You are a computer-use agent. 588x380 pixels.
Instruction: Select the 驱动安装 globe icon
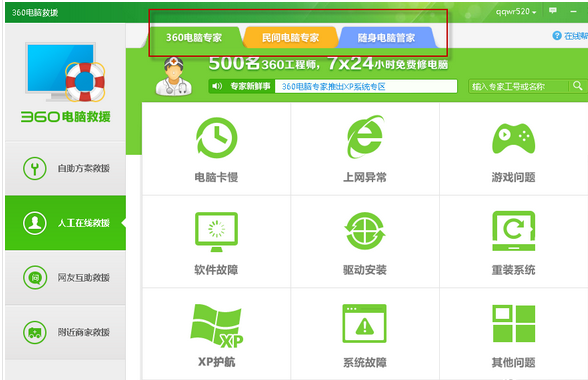(x=365, y=231)
